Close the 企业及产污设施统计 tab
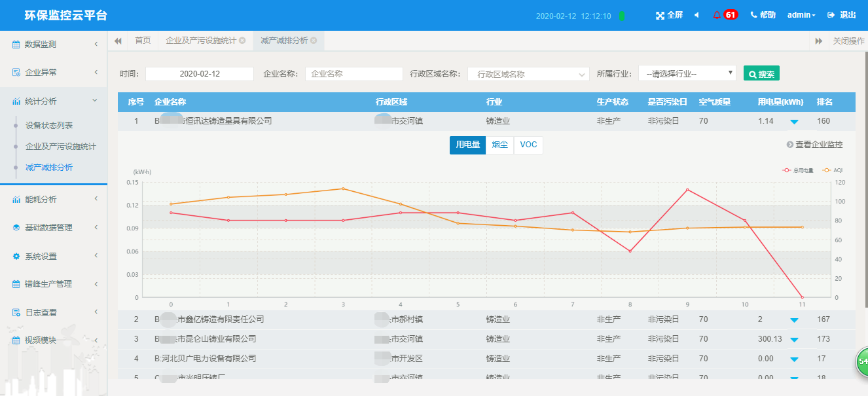This screenshot has height=396, width=868. point(242,41)
